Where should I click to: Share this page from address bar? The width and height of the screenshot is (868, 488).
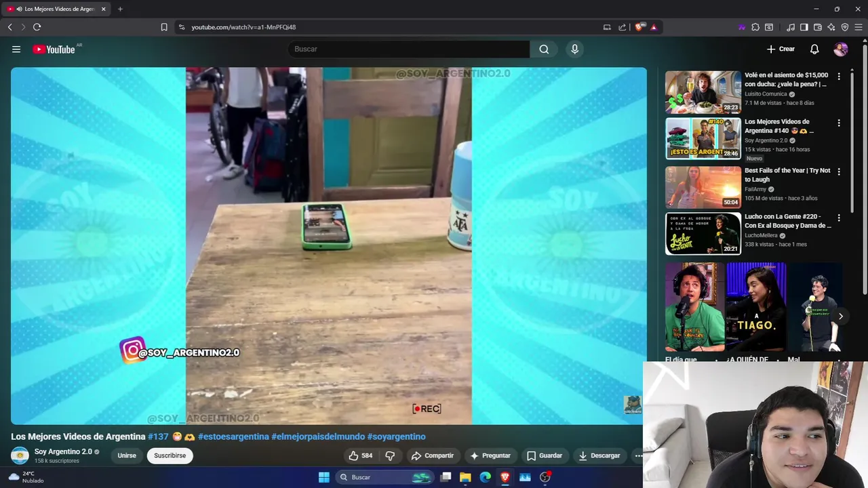click(623, 27)
